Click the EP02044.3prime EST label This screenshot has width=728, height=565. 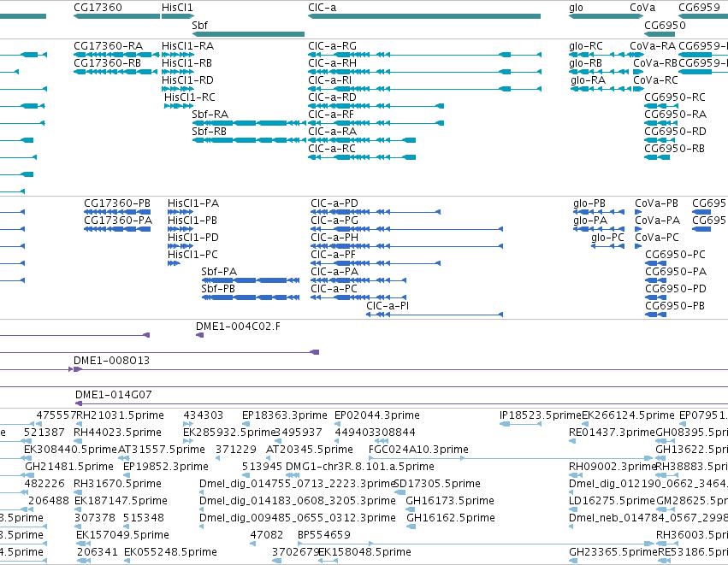(377, 415)
